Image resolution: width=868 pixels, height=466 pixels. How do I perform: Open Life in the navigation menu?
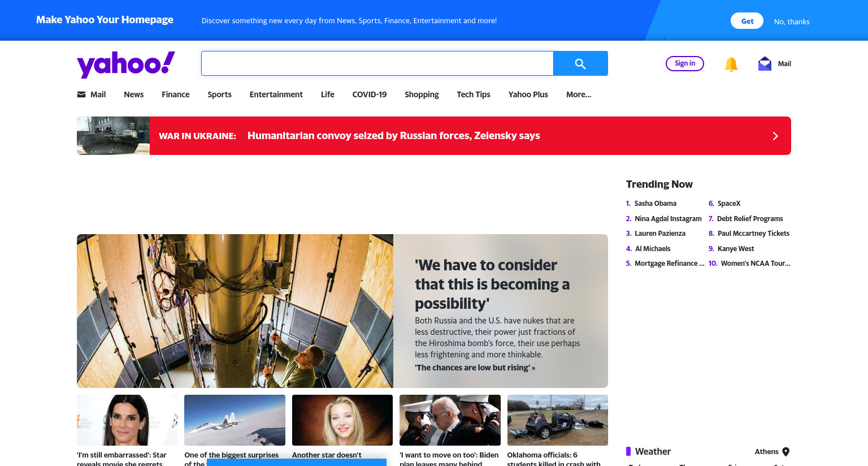pyautogui.click(x=328, y=94)
